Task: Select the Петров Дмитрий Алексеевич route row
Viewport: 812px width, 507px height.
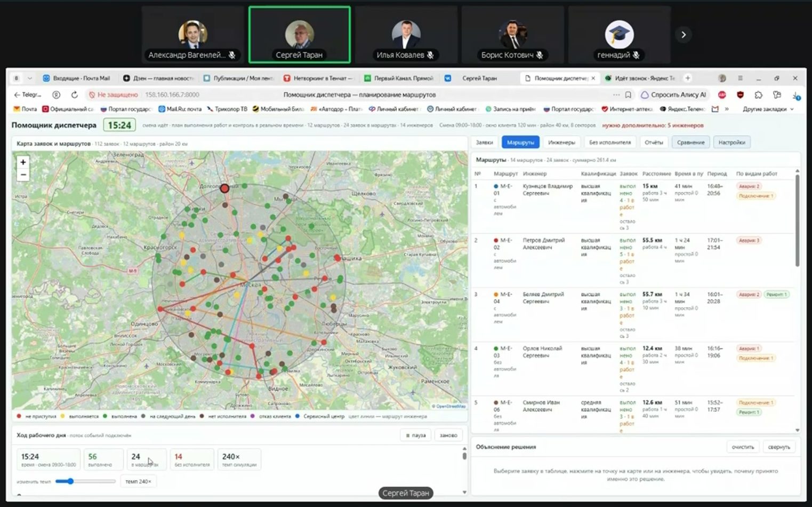Action: (634, 260)
